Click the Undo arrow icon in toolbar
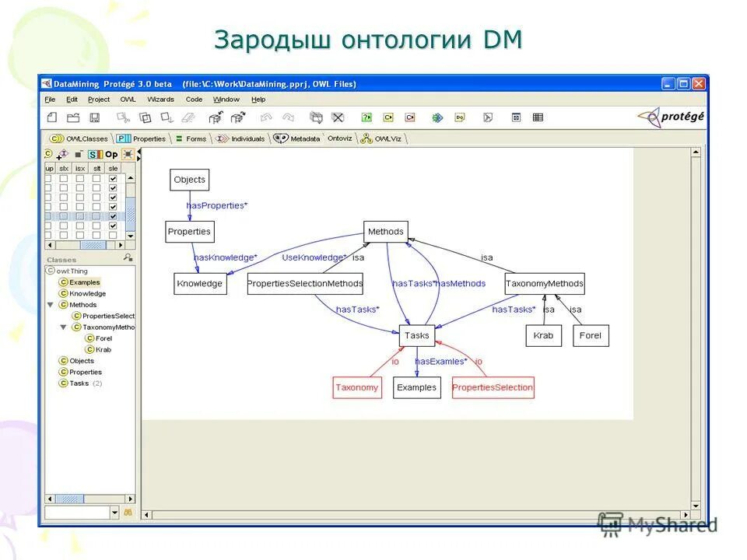Image resolution: width=747 pixels, height=560 pixels. [265, 117]
